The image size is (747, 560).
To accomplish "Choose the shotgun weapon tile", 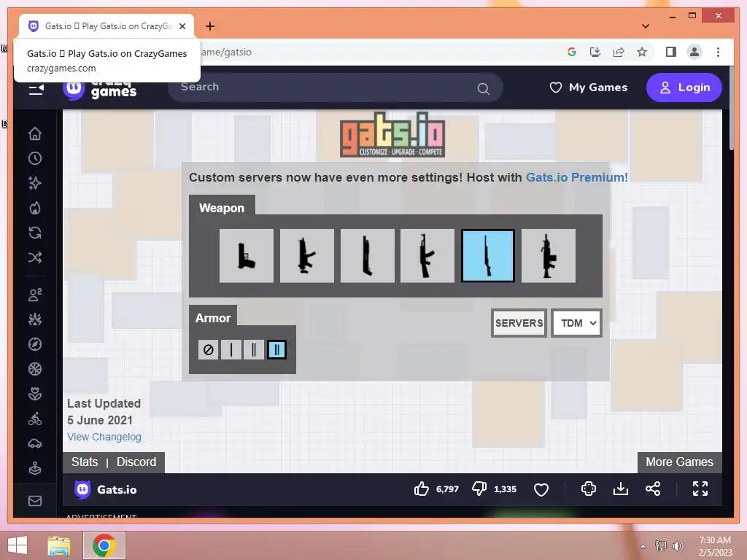I will click(x=368, y=256).
